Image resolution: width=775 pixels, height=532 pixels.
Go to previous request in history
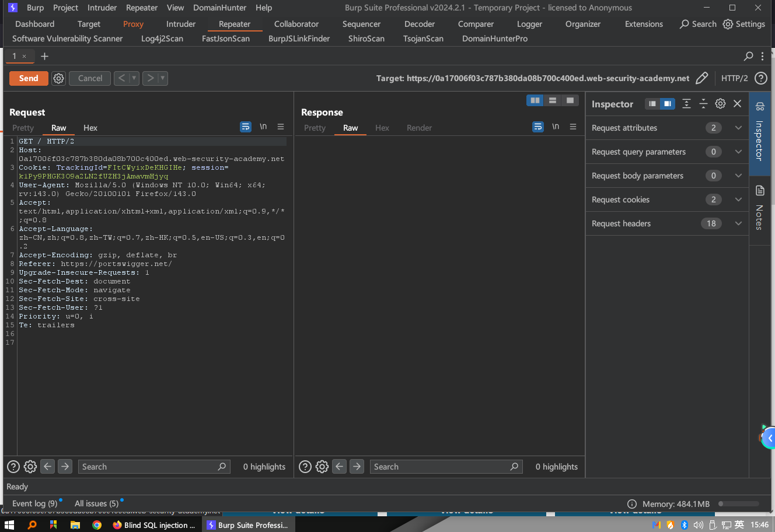[121, 78]
